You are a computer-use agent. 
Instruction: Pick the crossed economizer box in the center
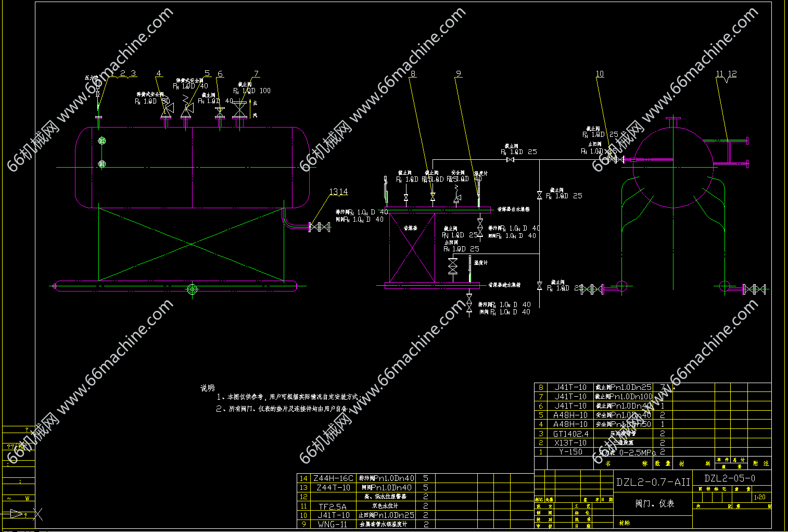(412, 248)
